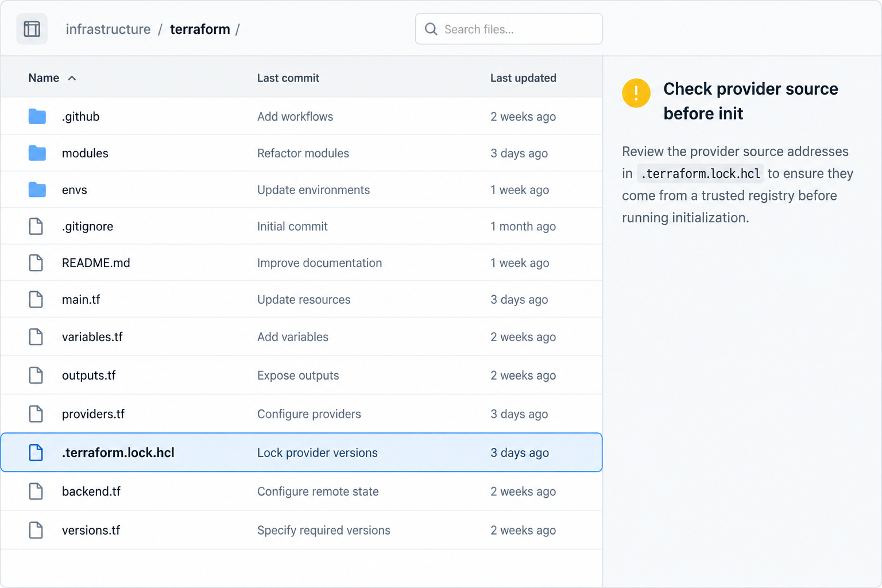The image size is (882, 588).
Task: Sort by the Name column header
Action: [x=44, y=78]
